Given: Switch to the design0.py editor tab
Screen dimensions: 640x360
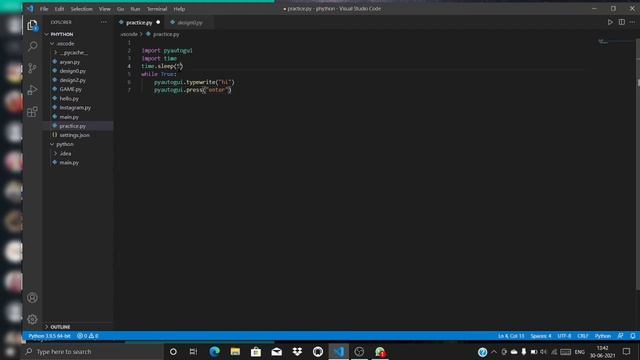Looking at the screenshot, I should (189, 22).
